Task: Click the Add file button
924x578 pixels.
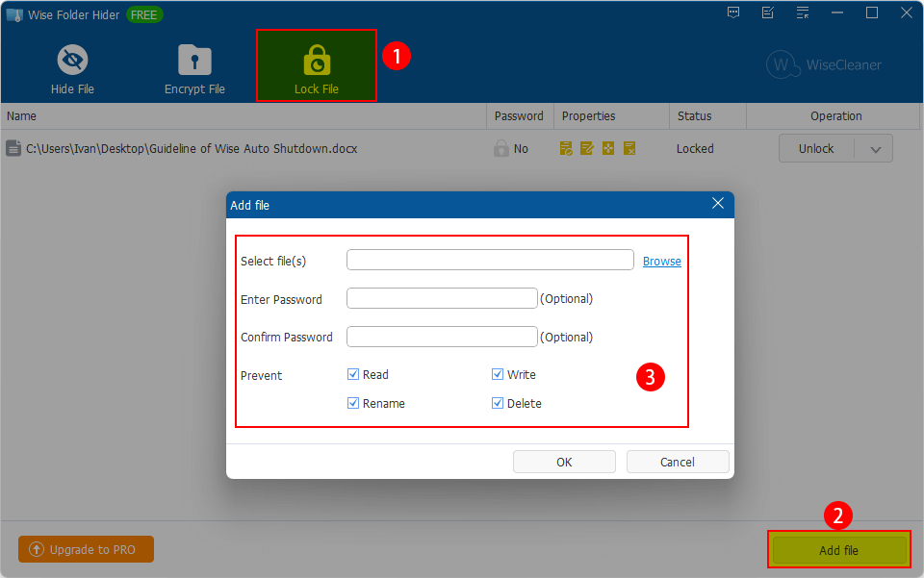Action: point(838,550)
